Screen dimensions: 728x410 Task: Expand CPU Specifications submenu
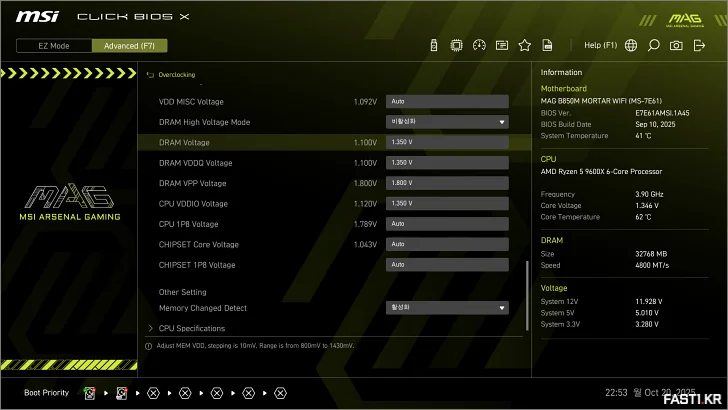(192, 328)
